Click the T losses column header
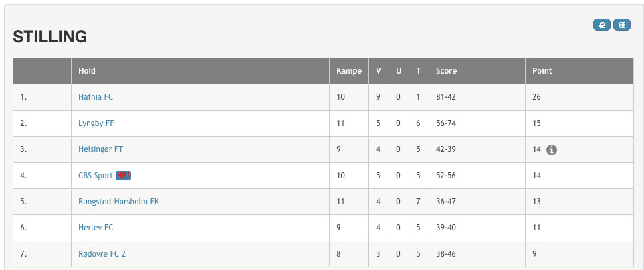Image resolution: width=644 pixels, height=270 pixels. pos(419,71)
